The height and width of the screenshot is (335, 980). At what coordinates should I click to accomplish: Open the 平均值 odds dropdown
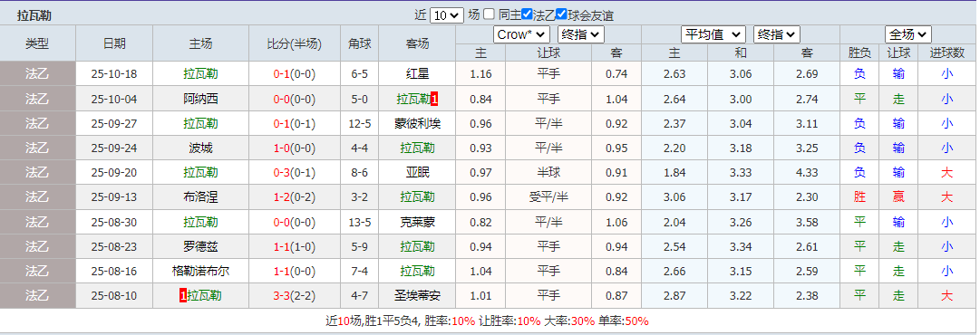click(x=713, y=34)
